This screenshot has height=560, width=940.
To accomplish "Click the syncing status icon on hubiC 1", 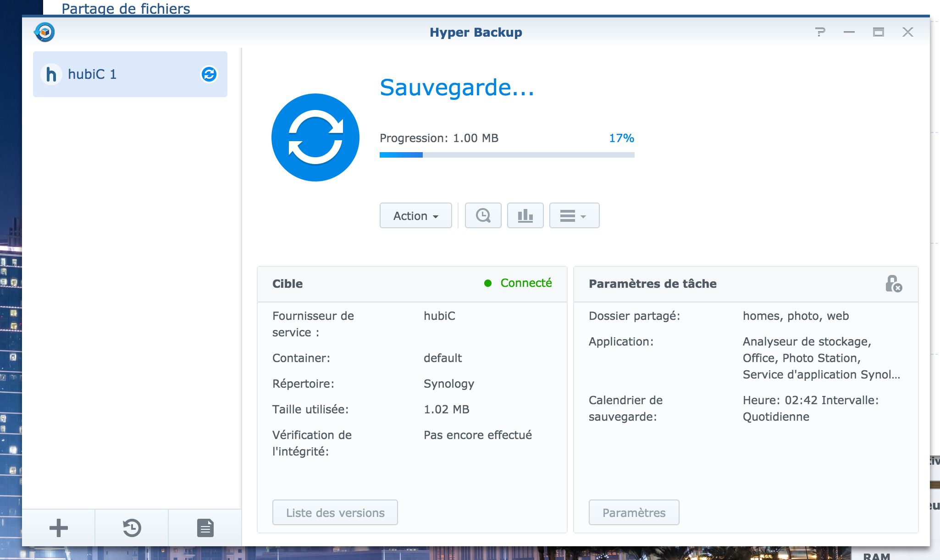I will [209, 74].
